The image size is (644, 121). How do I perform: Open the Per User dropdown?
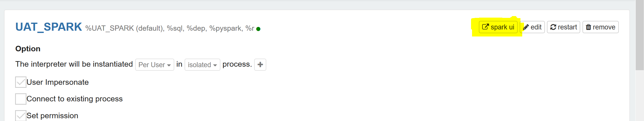tap(155, 65)
